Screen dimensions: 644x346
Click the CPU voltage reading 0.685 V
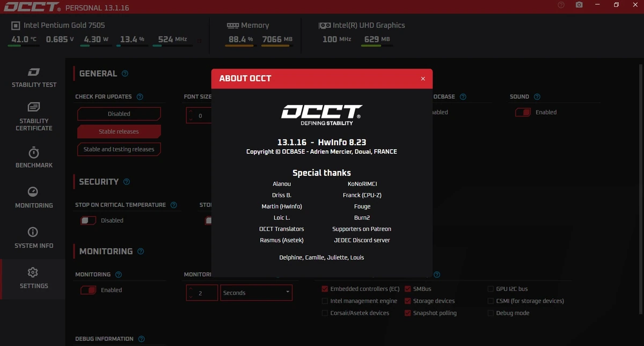pos(60,39)
